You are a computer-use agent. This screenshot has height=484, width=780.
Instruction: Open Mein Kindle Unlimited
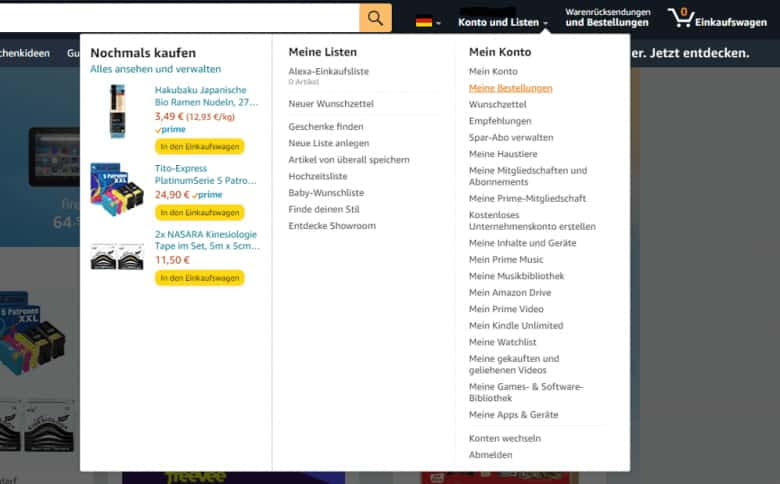click(x=516, y=326)
